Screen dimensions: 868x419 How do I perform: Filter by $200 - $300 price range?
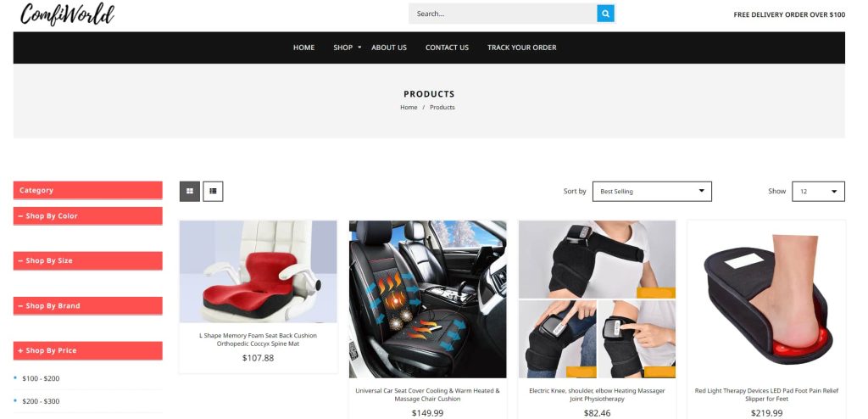pos(41,401)
